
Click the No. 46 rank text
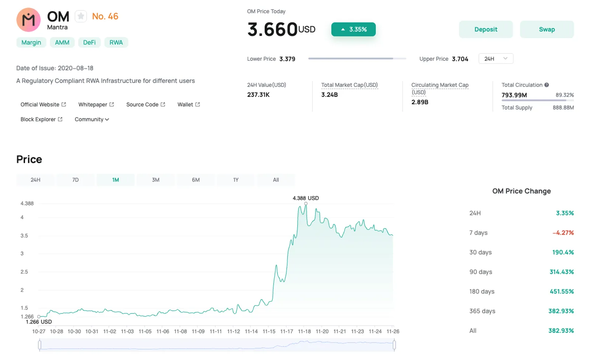105,16
